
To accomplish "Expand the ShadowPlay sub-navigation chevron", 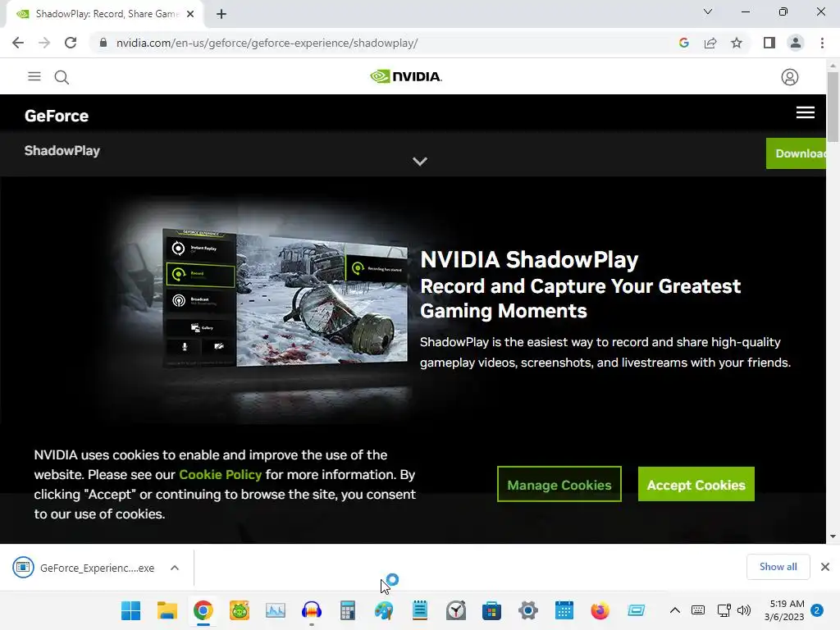I will click(420, 162).
